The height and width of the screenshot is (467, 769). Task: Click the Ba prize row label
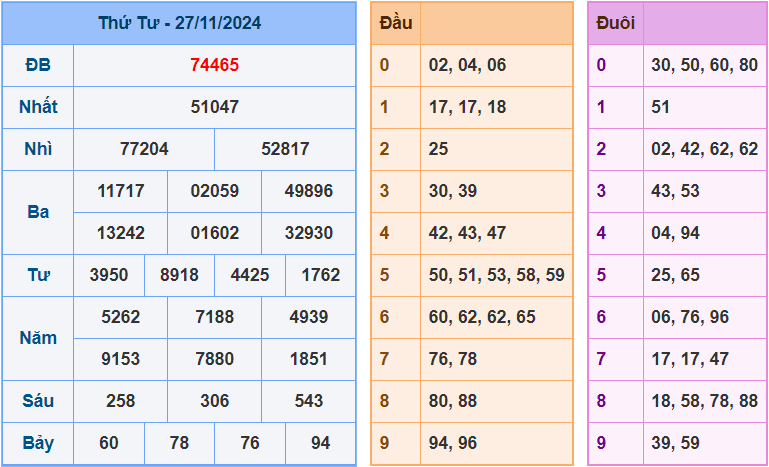click(x=38, y=212)
